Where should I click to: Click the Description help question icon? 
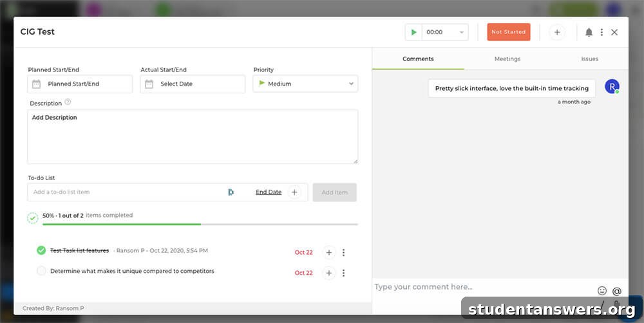pos(68,102)
